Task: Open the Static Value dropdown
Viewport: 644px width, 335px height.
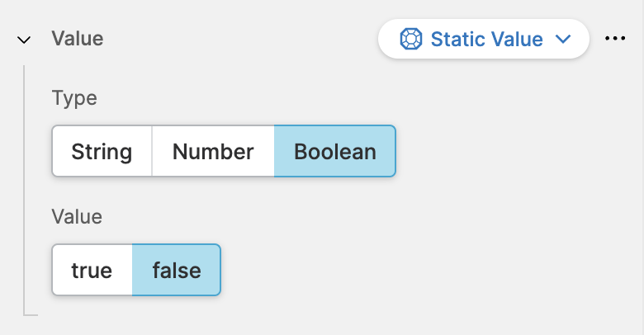Action: click(x=483, y=39)
